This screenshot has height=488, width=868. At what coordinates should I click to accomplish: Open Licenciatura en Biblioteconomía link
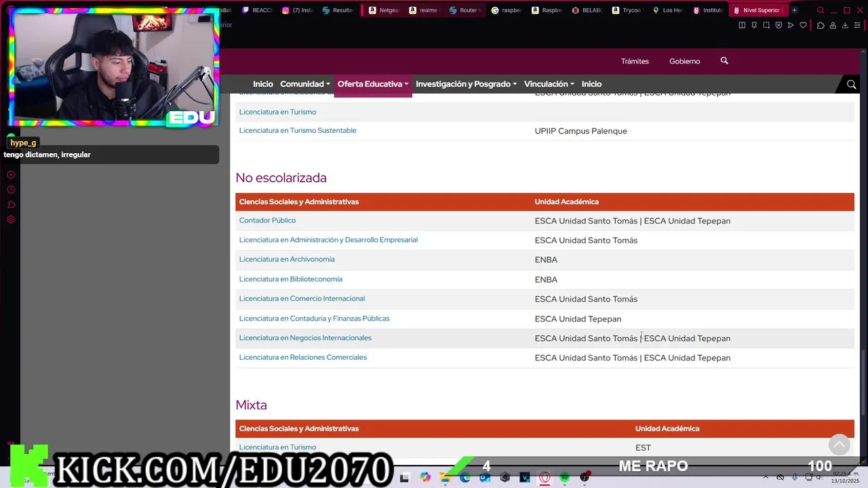click(x=290, y=279)
